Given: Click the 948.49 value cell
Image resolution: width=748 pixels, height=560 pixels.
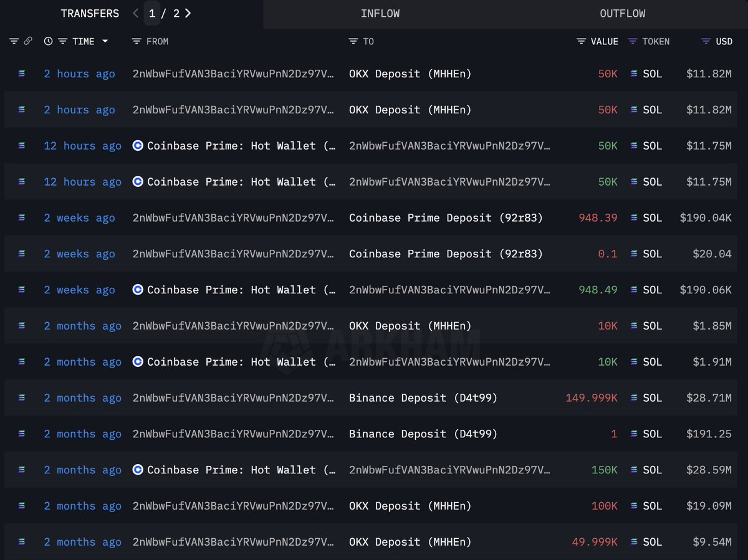Looking at the screenshot, I should [x=598, y=290].
